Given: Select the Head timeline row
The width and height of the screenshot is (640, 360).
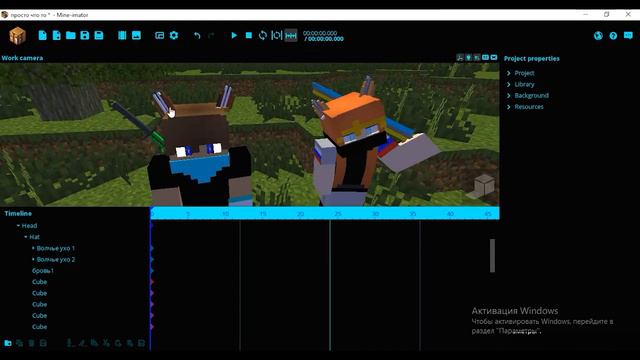Looking at the screenshot, I should (29, 226).
